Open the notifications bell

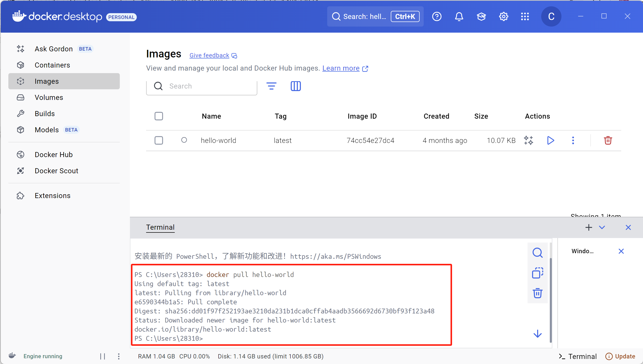459,17
